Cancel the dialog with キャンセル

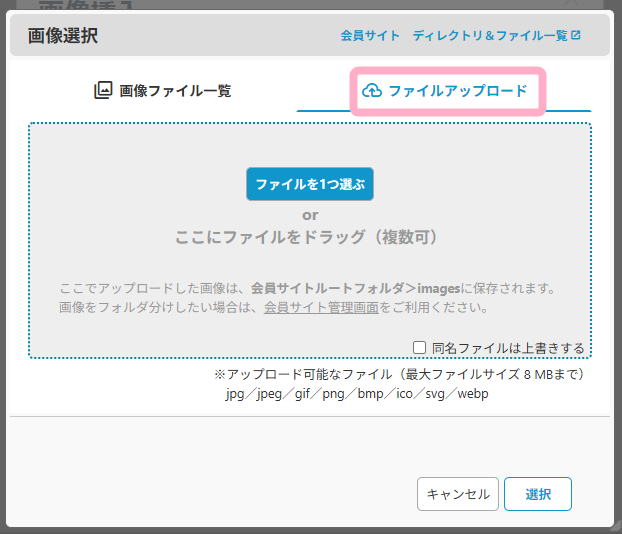(x=457, y=494)
